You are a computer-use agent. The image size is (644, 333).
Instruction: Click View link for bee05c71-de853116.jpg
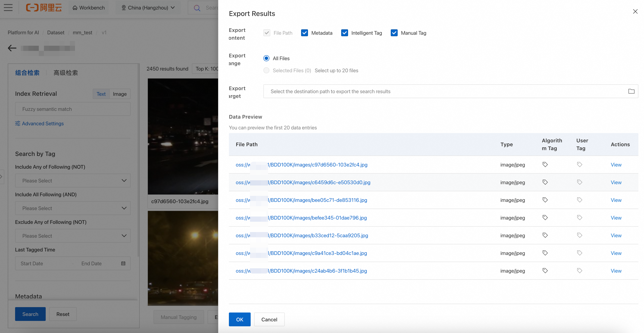pos(616,200)
